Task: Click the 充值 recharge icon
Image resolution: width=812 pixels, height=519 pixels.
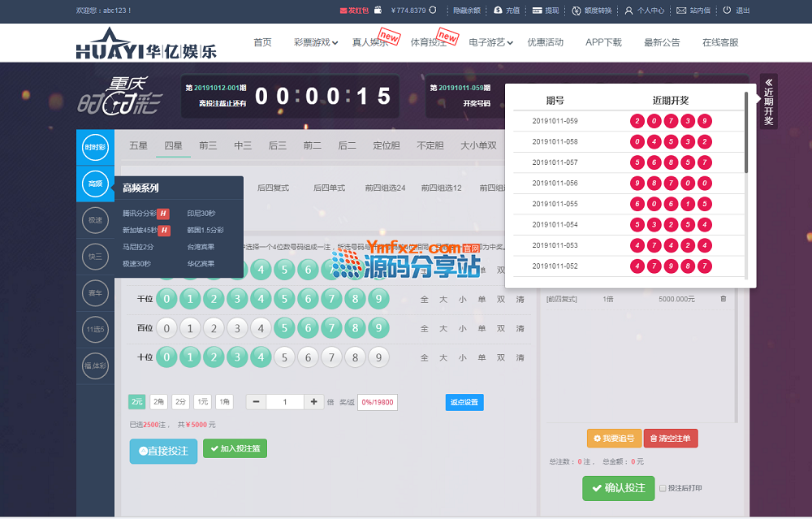Action: pyautogui.click(x=498, y=11)
